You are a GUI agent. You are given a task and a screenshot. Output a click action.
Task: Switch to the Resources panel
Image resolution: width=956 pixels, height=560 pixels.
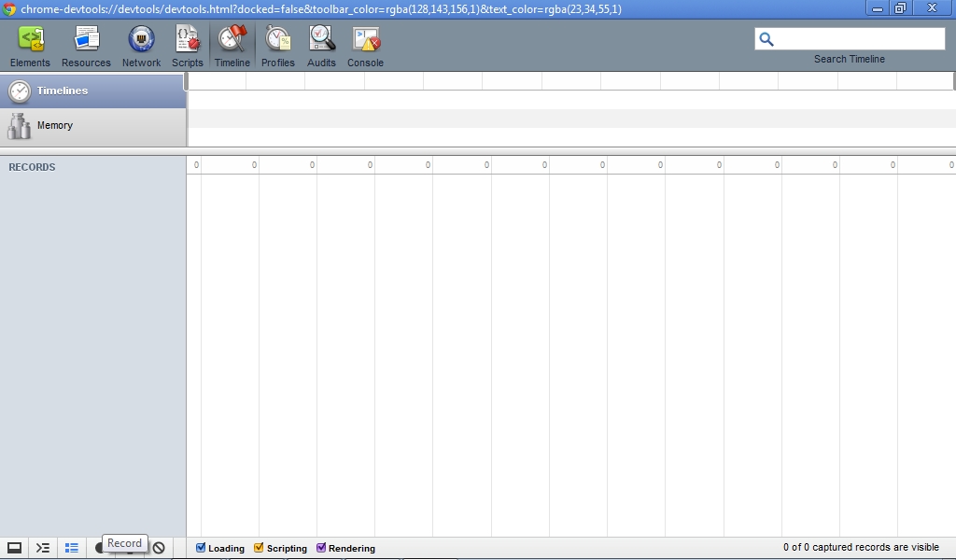click(x=86, y=47)
